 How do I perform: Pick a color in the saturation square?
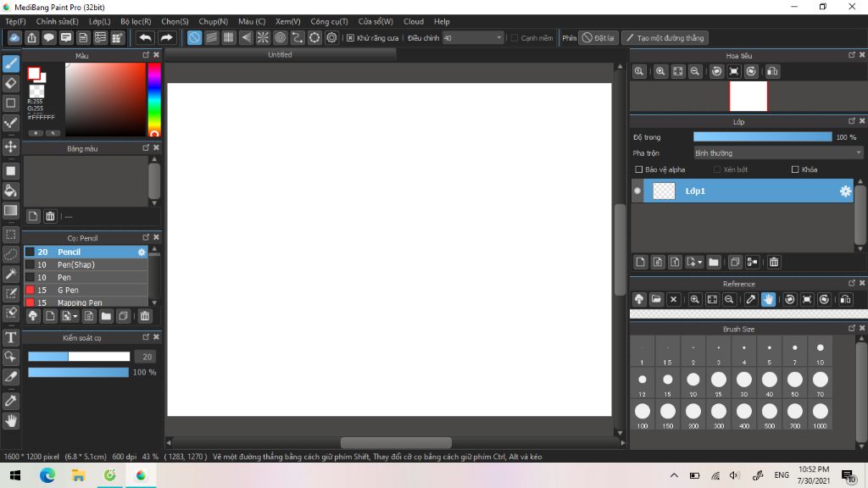(x=105, y=100)
